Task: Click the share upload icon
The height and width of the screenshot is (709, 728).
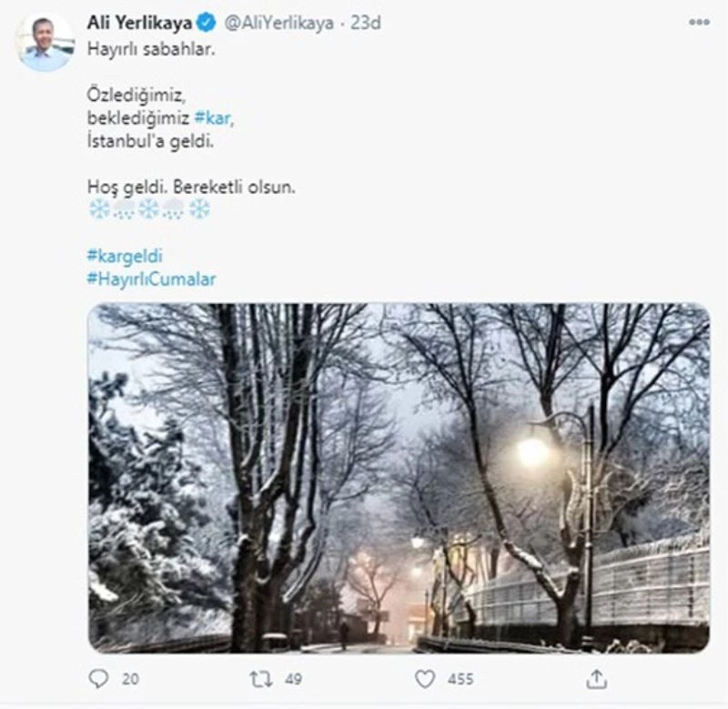Action: 597,678
